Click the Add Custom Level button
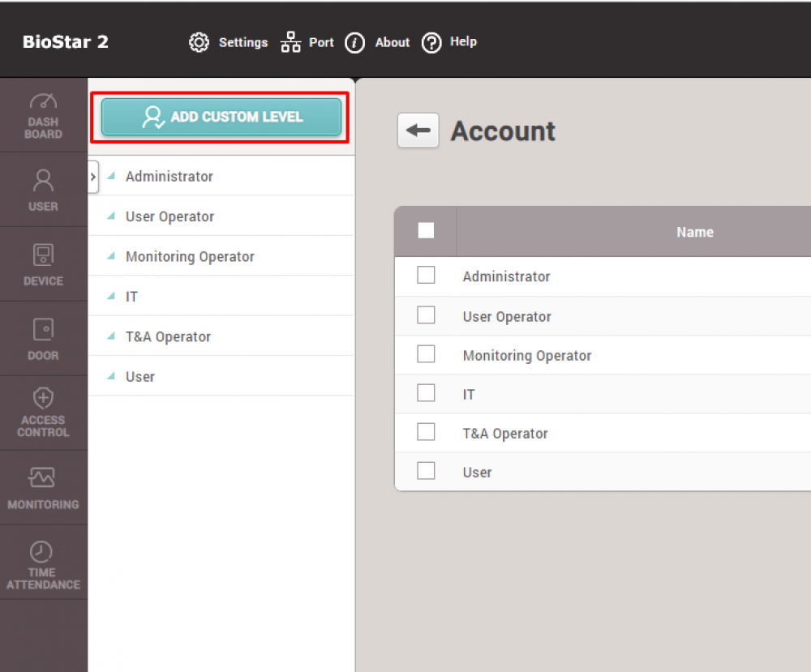Viewport: 811px width, 672px height. (x=221, y=117)
